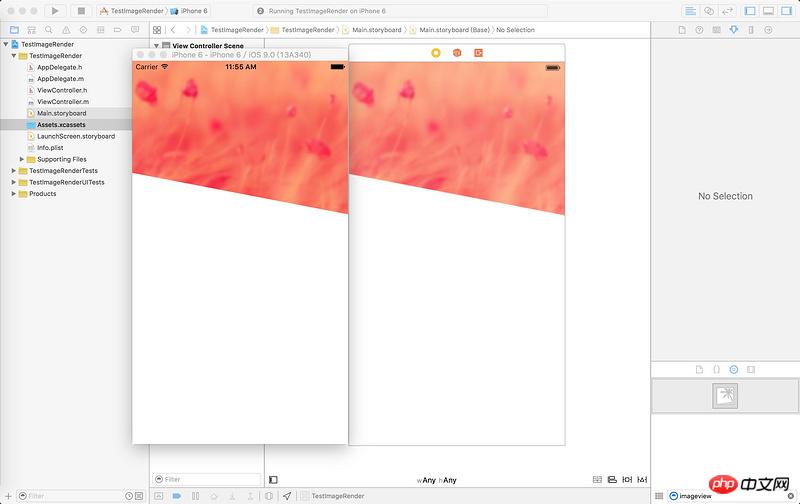The image size is (800, 504).
Task: Go forward in editor history
Action: 188,30
